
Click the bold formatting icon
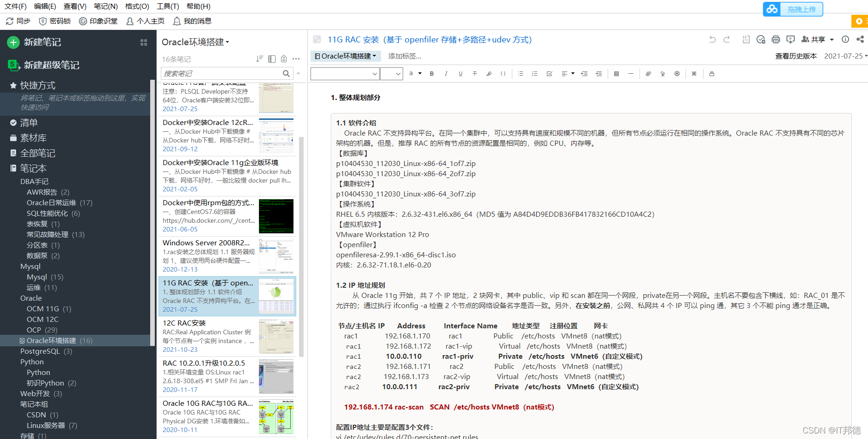click(x=432, y=74)
